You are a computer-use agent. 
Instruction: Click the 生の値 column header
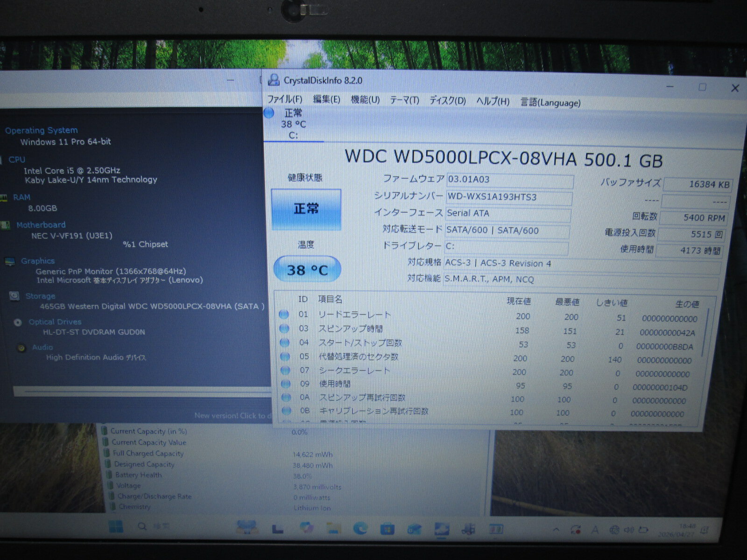(x=687, y=304)
